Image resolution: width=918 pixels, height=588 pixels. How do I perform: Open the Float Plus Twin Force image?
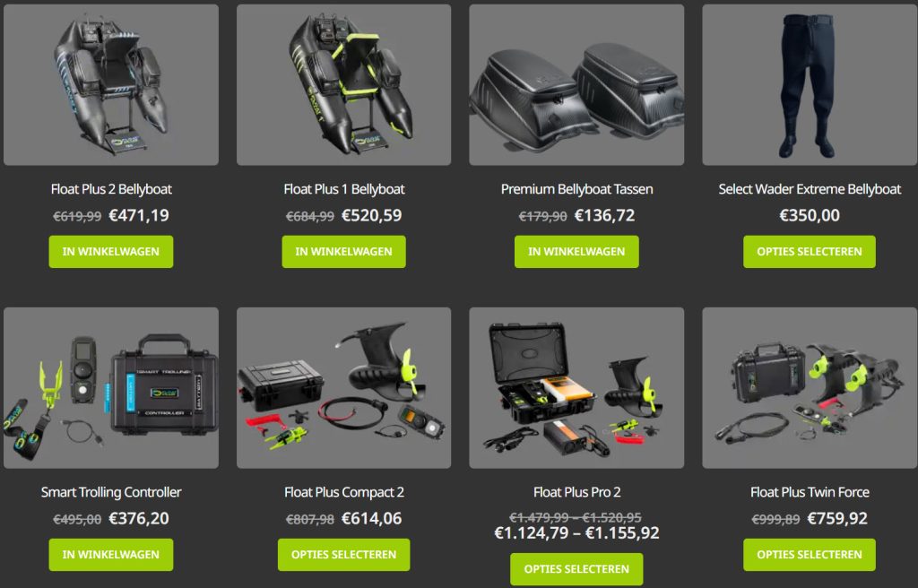(810, 388)
